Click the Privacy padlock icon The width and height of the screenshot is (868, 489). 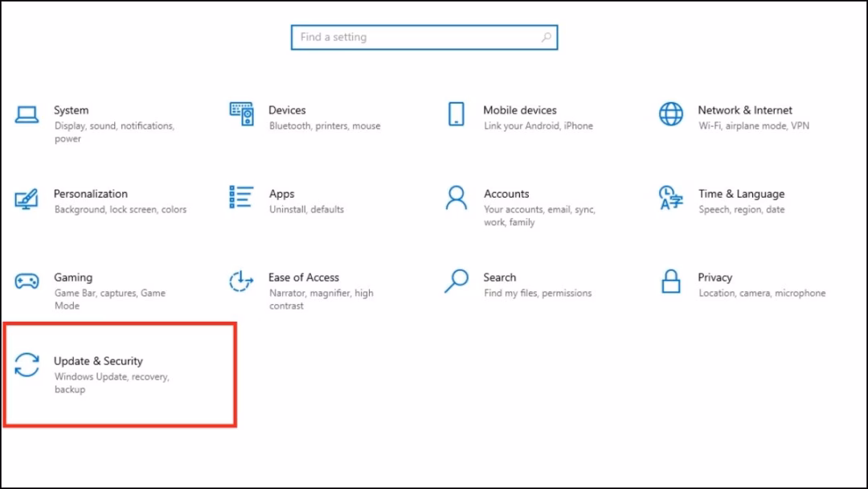671,281
